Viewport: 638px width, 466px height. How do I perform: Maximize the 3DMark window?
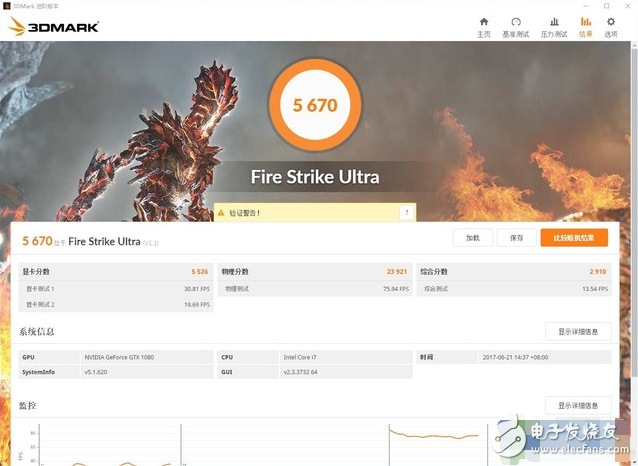(x=606, y=6)
